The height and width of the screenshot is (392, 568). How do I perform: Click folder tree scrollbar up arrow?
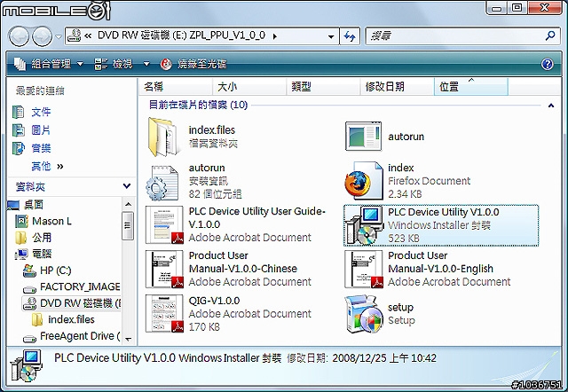tap(128, 205)
